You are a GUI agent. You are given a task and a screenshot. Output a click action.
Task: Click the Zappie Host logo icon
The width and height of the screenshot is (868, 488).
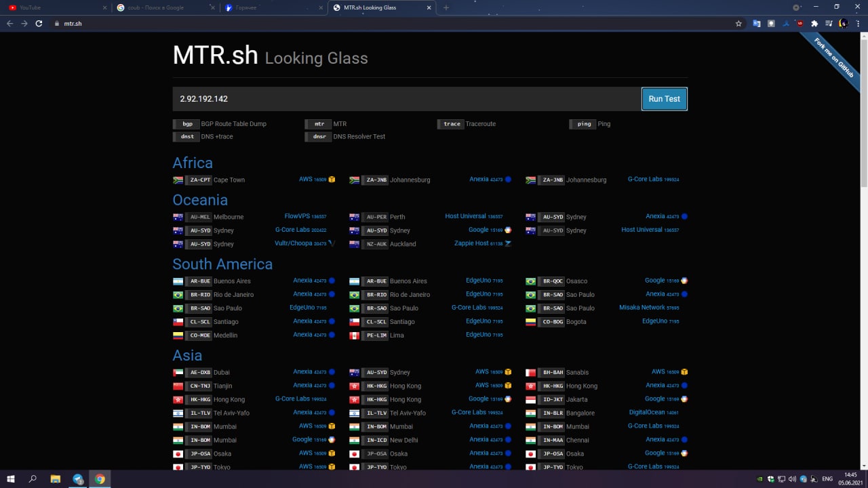pyautogui.click(x=508, y=243)
